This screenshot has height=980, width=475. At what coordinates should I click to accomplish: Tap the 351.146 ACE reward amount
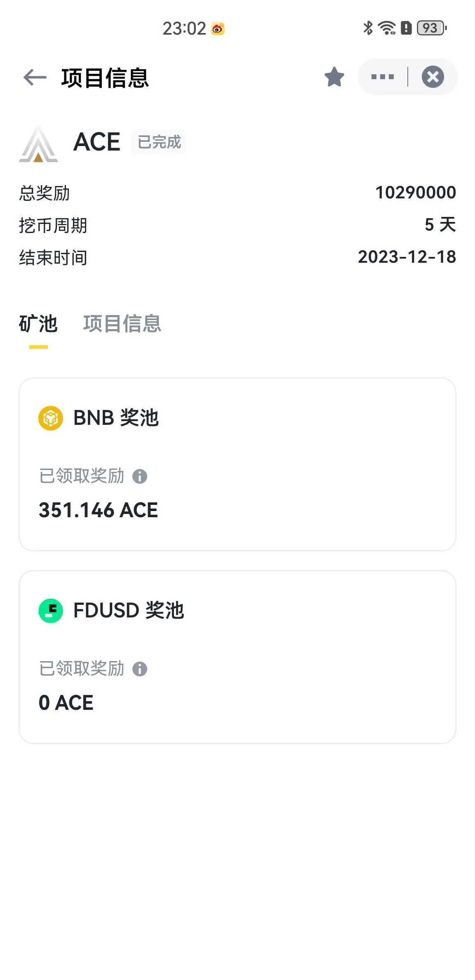point(98,510)
